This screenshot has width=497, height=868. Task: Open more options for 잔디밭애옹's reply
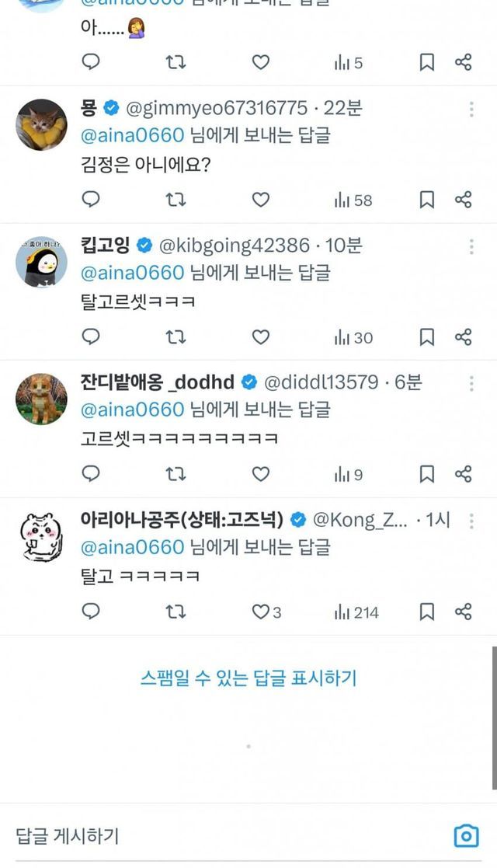pyautogui.click(x=471, y=383)
